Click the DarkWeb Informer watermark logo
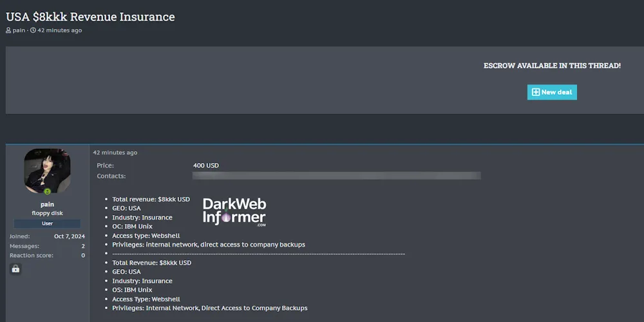Screen dimensions: 644x322 click(234, 212)
